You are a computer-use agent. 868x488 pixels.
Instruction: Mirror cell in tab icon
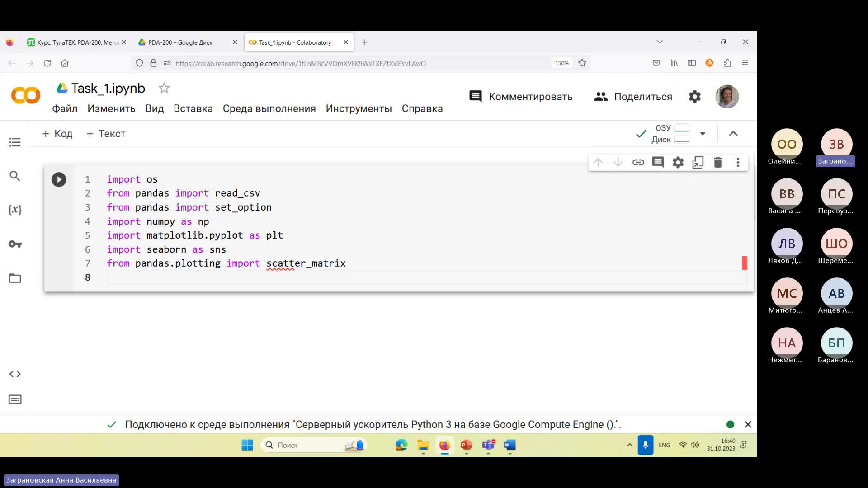tap(698, 162)
